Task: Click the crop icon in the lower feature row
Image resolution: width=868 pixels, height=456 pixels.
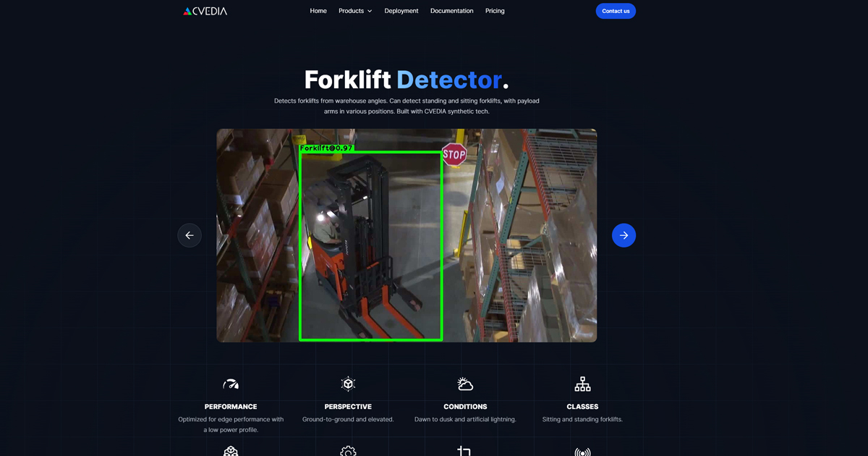Action: (465, 450)
